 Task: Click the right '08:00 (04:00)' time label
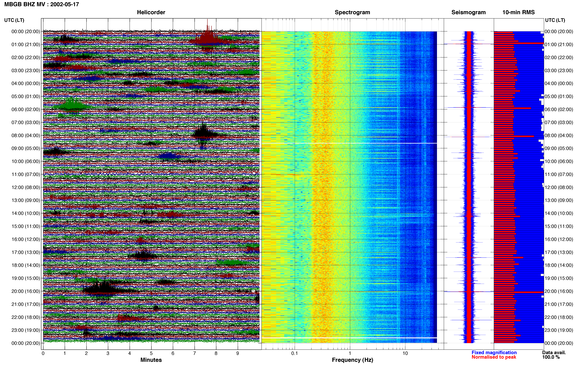point(559,135)
